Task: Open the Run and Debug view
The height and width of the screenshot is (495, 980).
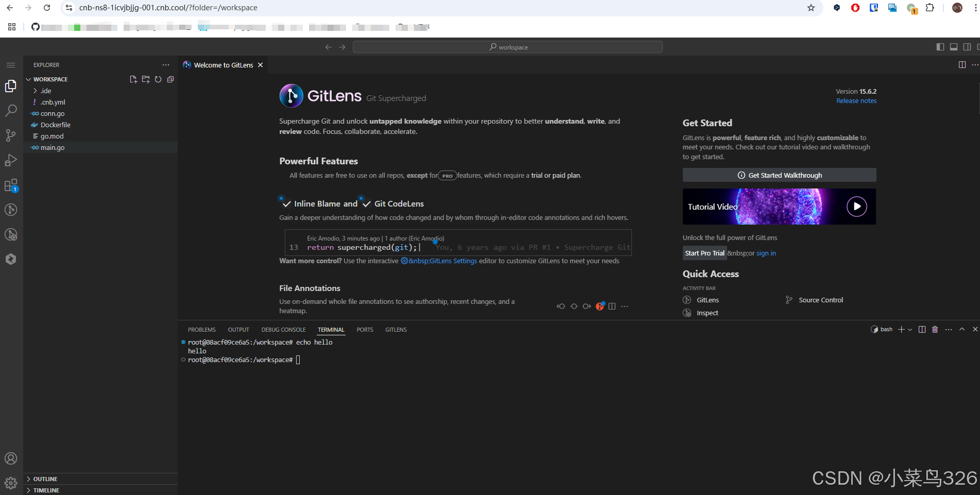Action: click(11, 160)
